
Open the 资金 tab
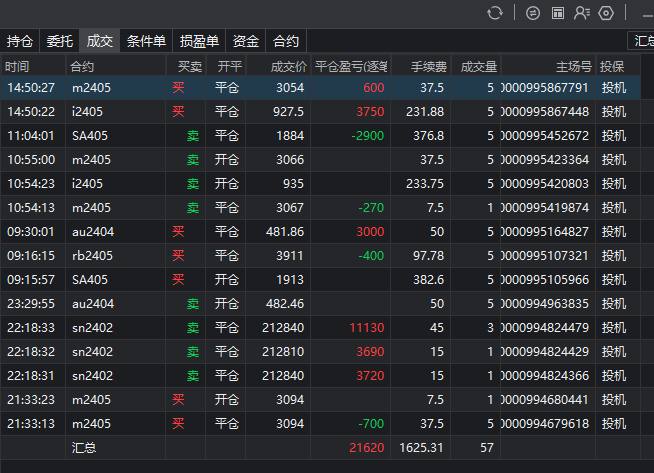coord(246,41)
